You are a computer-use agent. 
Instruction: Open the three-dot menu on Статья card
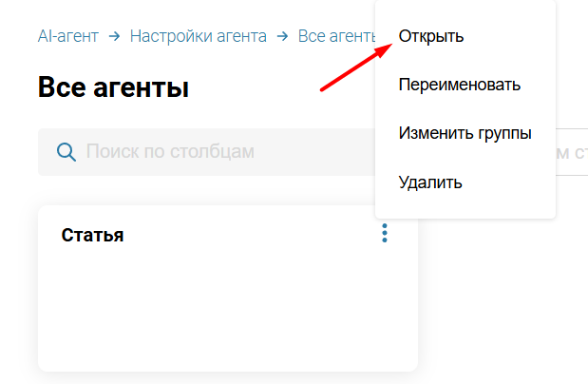pos(385,233)
